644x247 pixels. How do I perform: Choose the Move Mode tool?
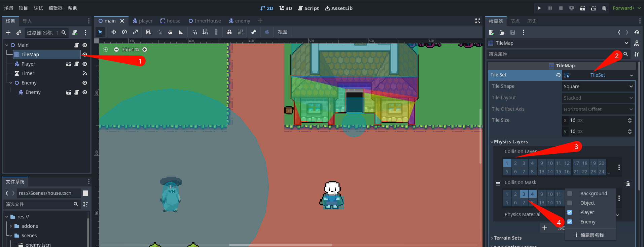(114, 32)
